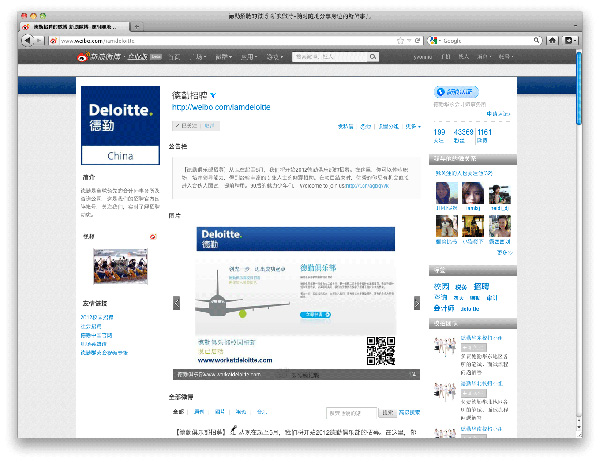Click the blue Follow button on the right

coord(456,92)
